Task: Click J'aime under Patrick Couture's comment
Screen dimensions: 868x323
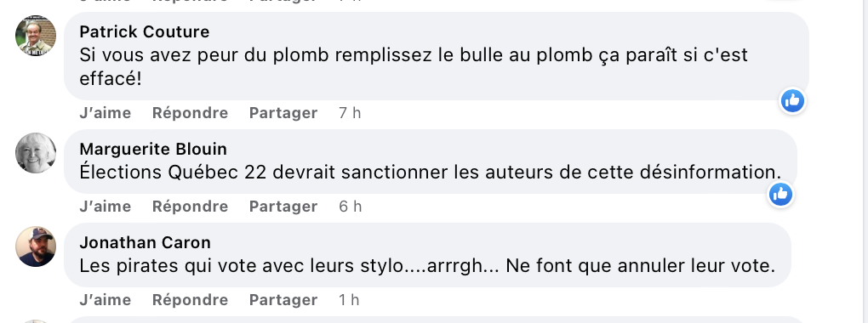Action: coord(106,113)
